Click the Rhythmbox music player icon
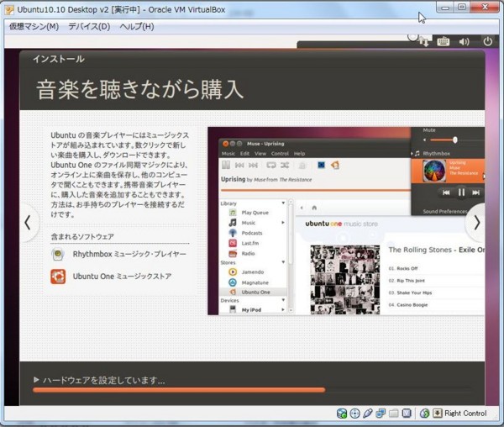This screenshot has height=427, width=504. pyautogui.click(x=58, y=254)
